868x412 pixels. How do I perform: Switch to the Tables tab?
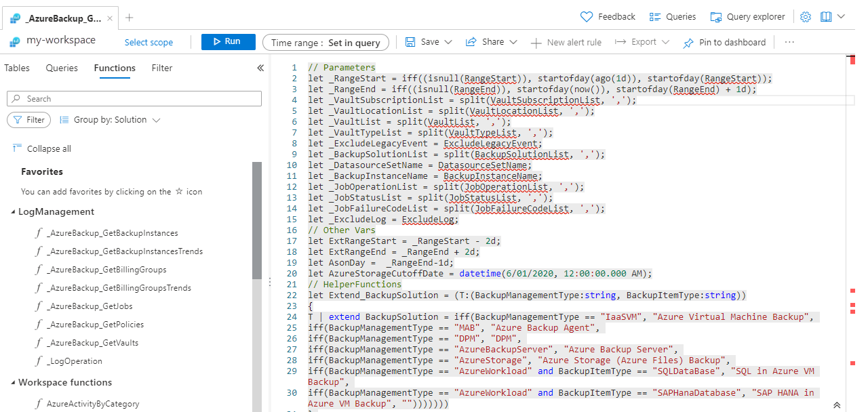tap(17, 68)
